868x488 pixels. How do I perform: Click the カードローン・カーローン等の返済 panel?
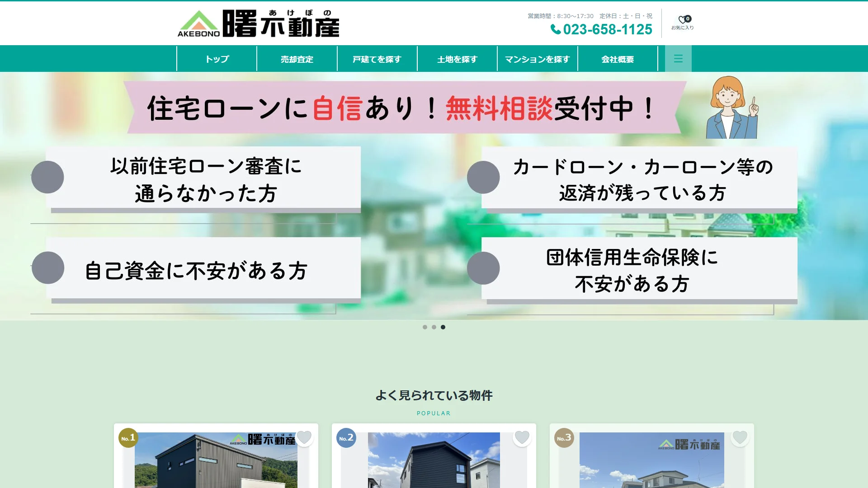click(639, 179)
